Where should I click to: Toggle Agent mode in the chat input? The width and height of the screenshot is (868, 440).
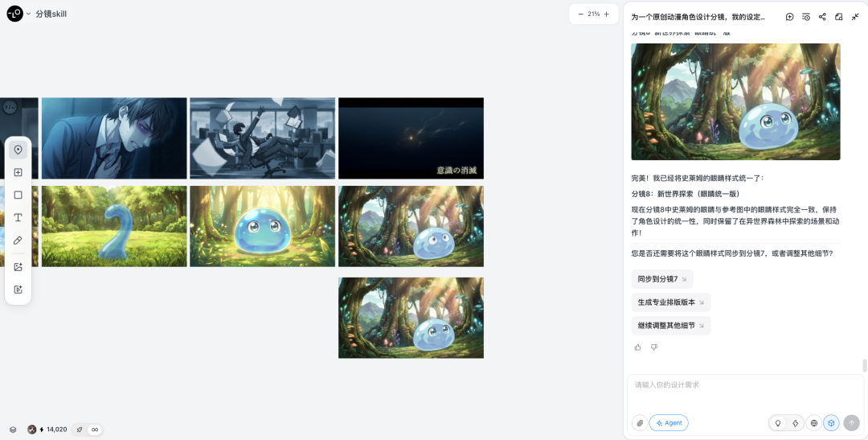click(669, 423)
